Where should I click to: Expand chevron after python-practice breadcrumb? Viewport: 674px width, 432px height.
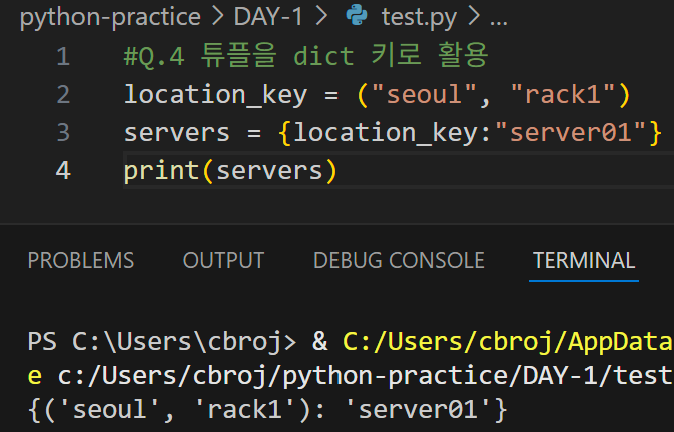(218, 16)
